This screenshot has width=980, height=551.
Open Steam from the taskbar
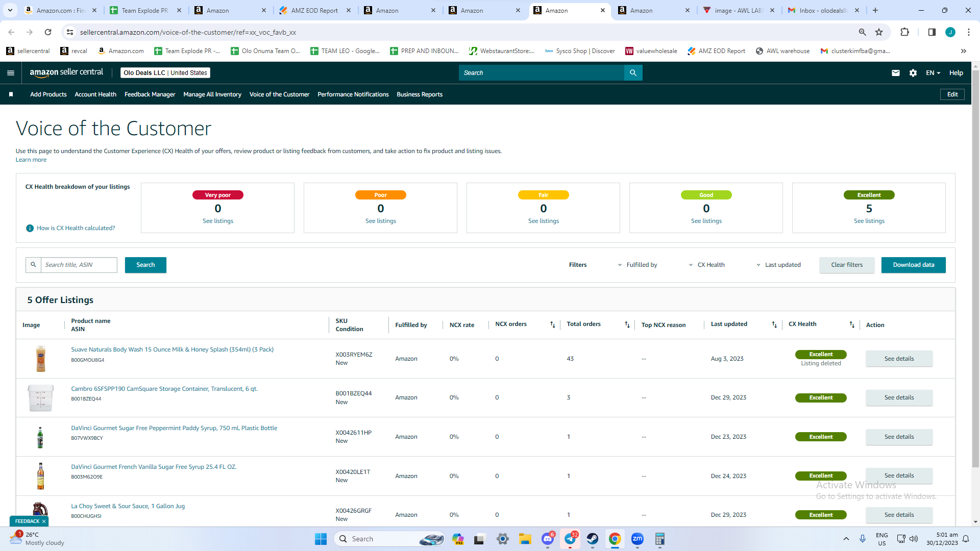pos(593,539)
